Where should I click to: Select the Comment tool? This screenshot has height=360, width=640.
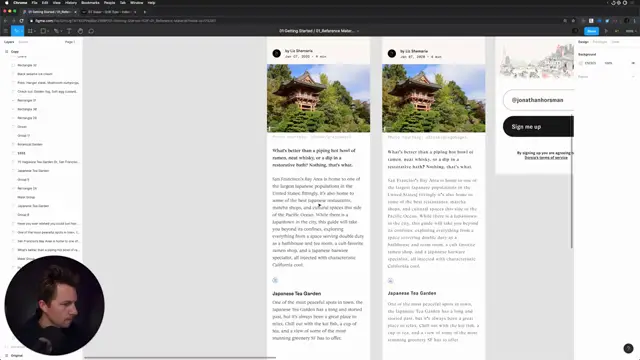(91, 31)
